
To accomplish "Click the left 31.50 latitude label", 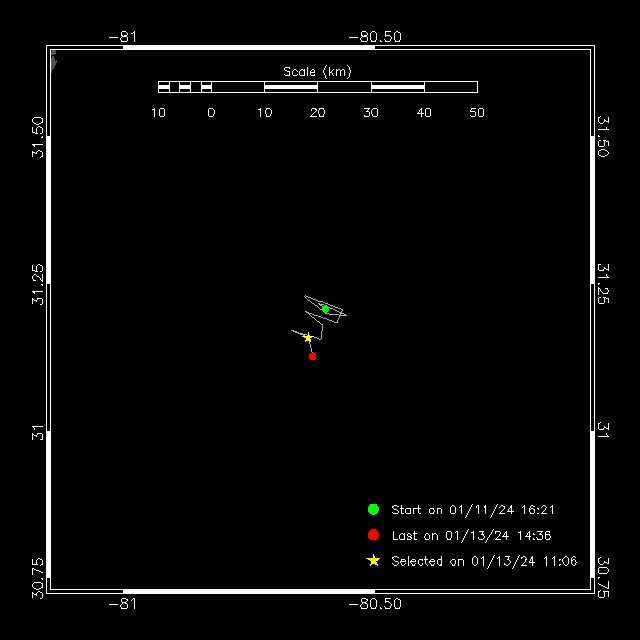I will 38,137.
